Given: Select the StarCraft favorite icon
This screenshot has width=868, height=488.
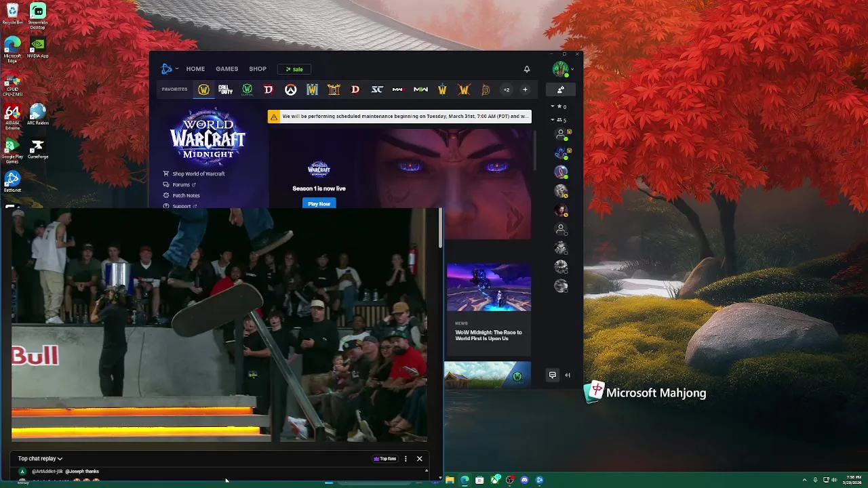Looking at the screenshot, I should (x=377, y=89).
